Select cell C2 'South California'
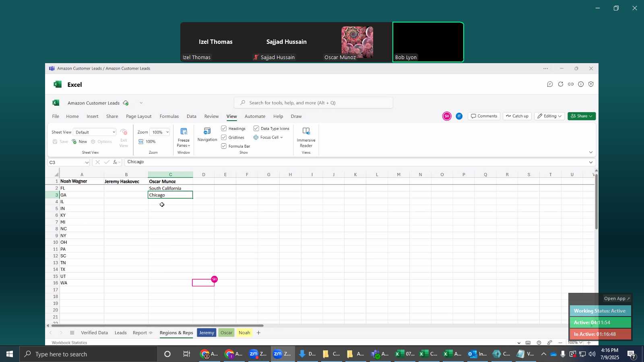 (170, 188)
